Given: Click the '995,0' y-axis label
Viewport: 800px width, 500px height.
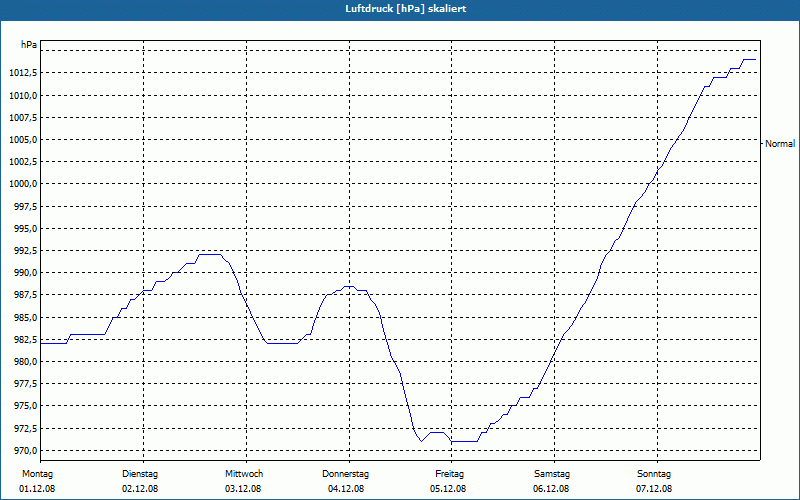Looking at the screenshot, I should [25, 229].
